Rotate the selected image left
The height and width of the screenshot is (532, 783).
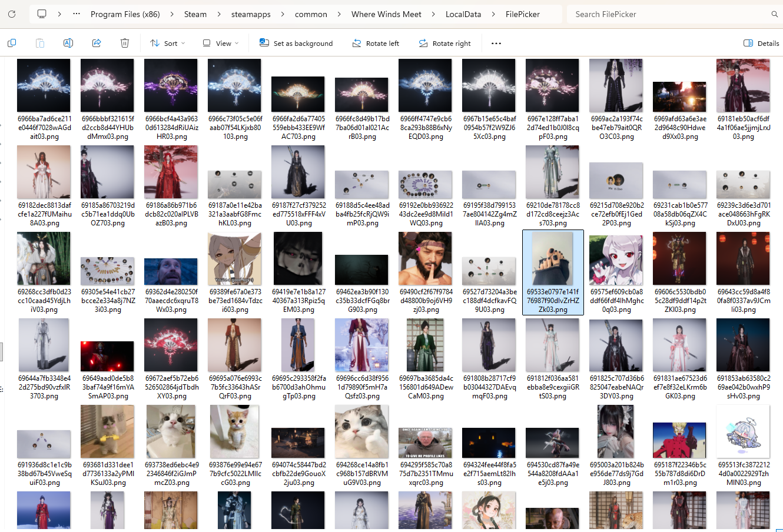click(376, 43)
